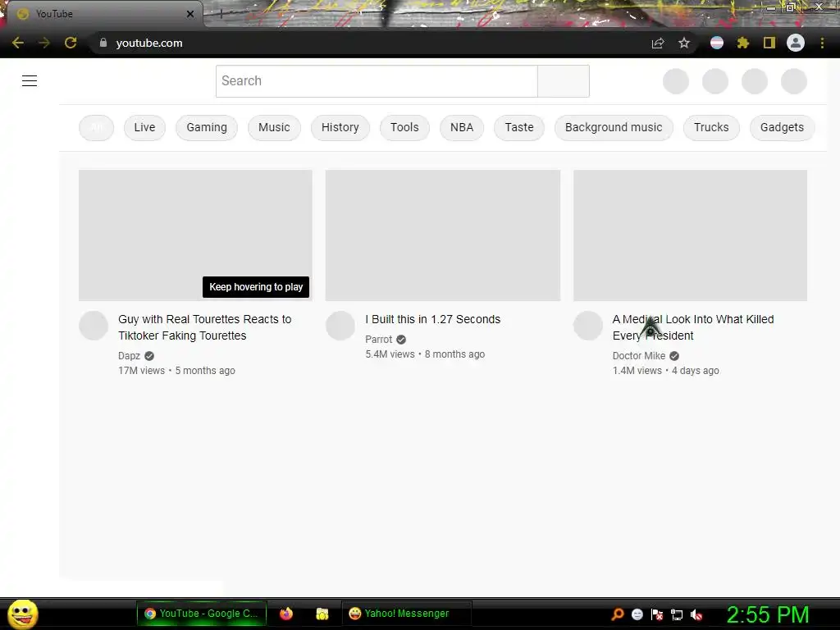The height and width of the screenshot is (630, 840).
Task: Select the Gaming filter chip
Action: (207, 127)
